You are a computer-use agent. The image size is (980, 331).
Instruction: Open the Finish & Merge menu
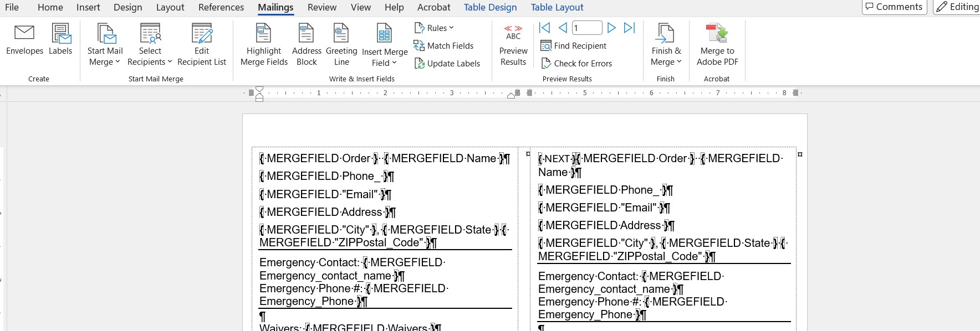(666, 45)
